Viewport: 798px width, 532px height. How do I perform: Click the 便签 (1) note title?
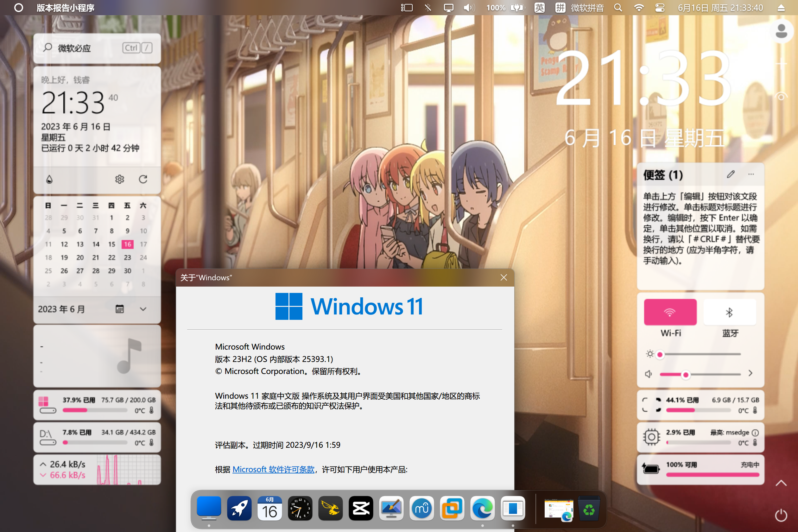(x=662, y=175)
